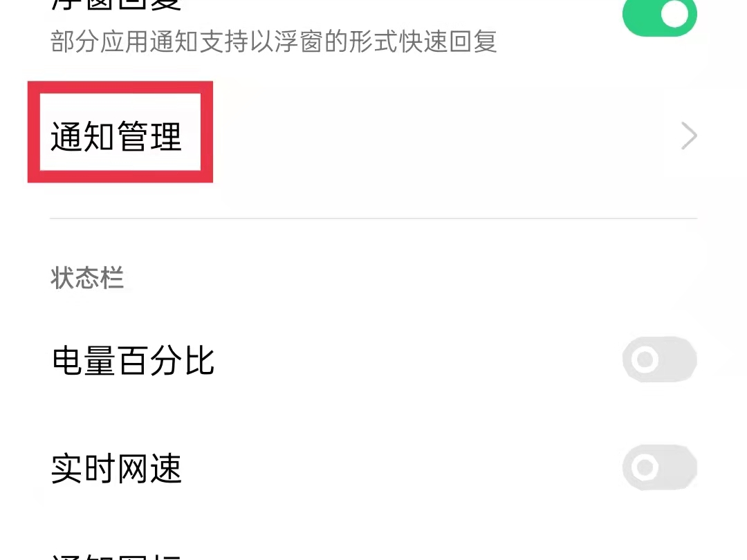Tap the cut-off 浮窗回复 title at top
This screenshot has height=560, width=747.
pos(116,5)
